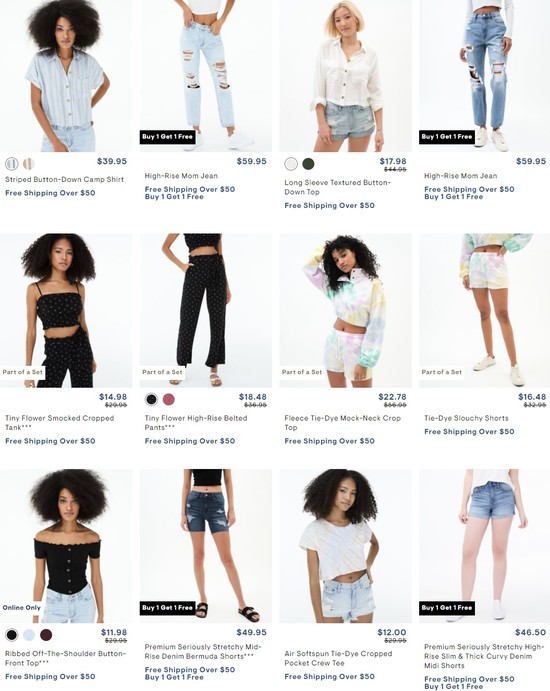This screenshot has width=550, height=691.
Task: View Tie-Dye Slouchy Shorts product image
Action: [484, 311]
